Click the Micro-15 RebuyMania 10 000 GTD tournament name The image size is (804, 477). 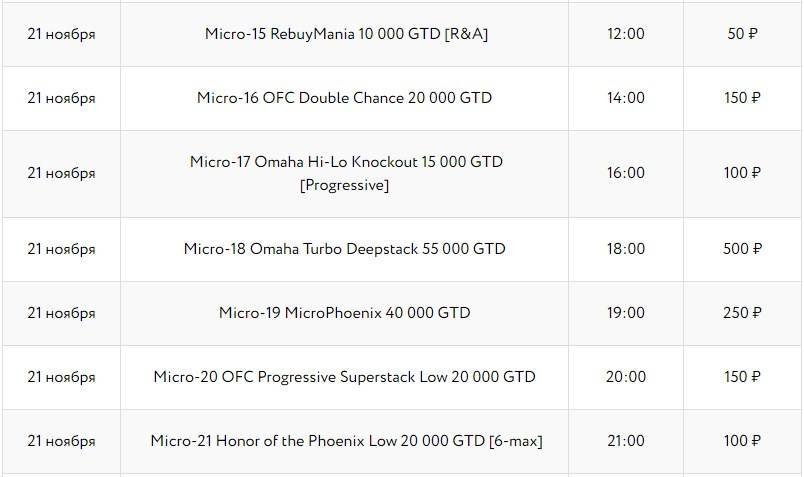pyautogui.click(x=345, y=34)
